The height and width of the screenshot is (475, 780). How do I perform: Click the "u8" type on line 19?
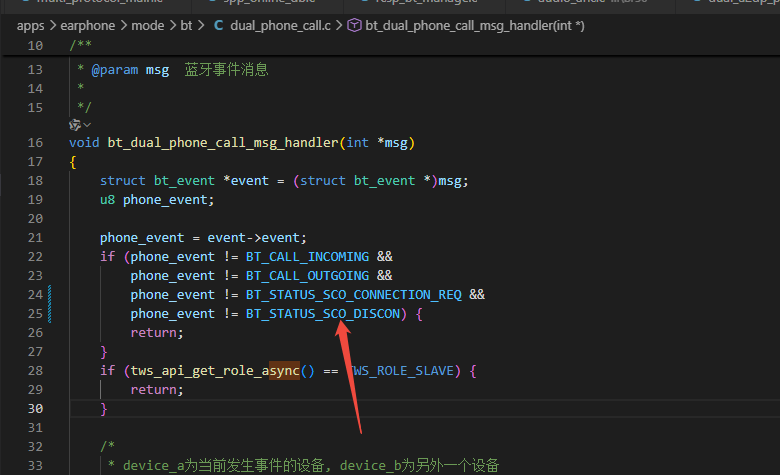coord(107,200)
